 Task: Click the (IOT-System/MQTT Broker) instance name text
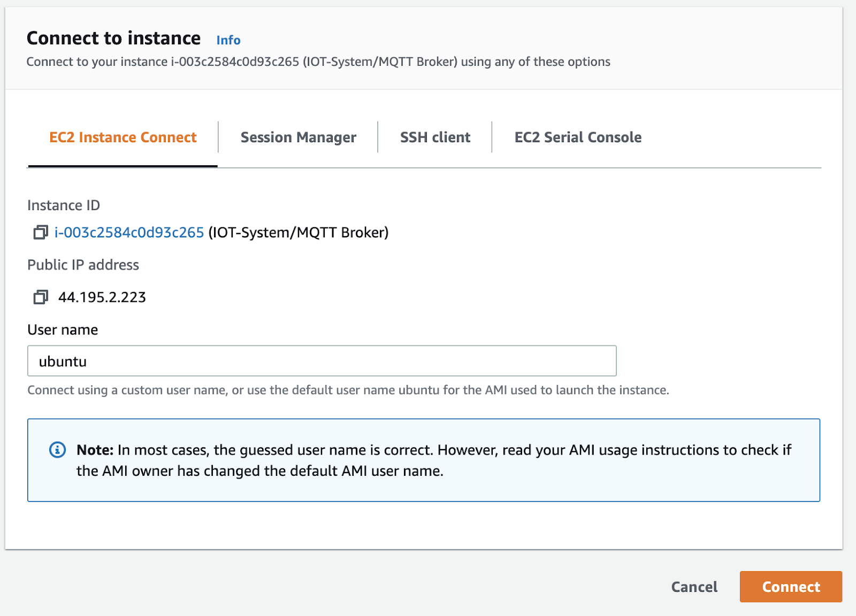coord(298,233)
